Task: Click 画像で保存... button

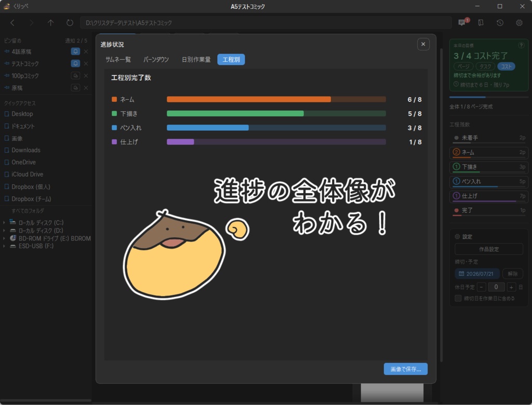Action: tap(405, 369)
